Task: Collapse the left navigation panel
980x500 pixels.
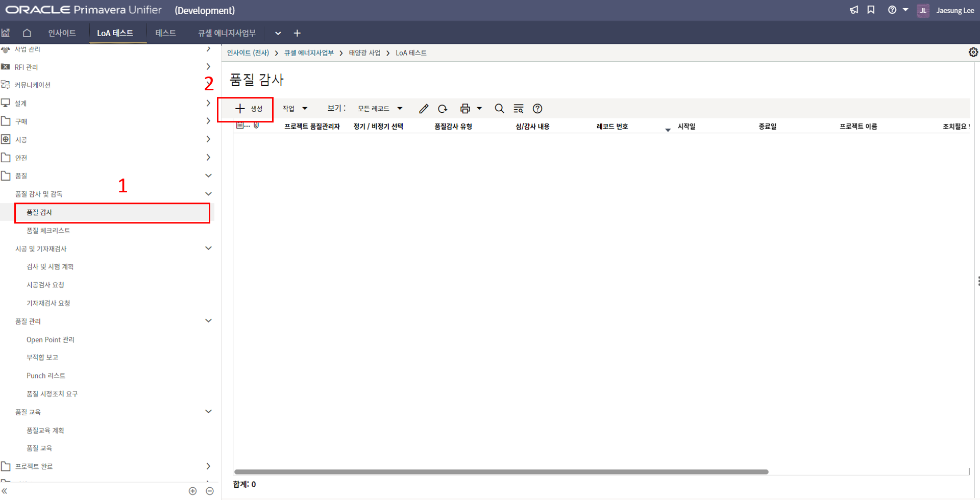Action: click(5, 491)
